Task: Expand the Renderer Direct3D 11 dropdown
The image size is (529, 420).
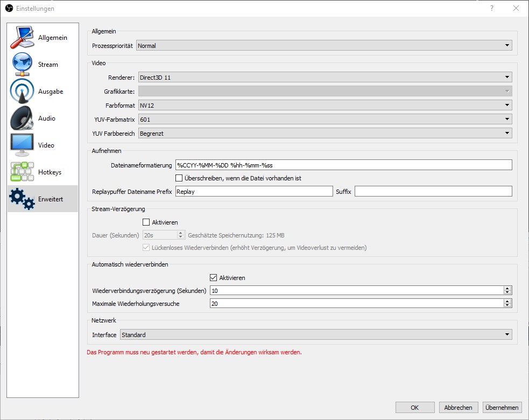Action: point(325,78)
